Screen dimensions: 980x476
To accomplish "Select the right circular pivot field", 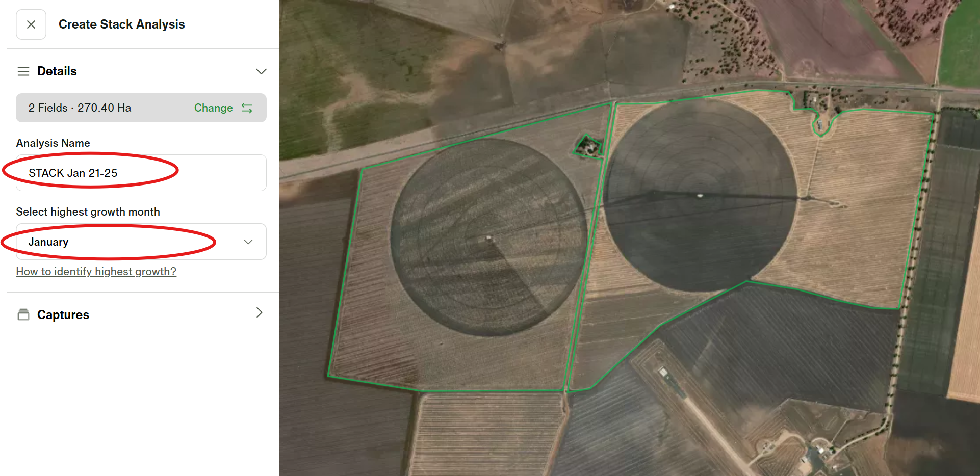I will (x=700, y=195).
